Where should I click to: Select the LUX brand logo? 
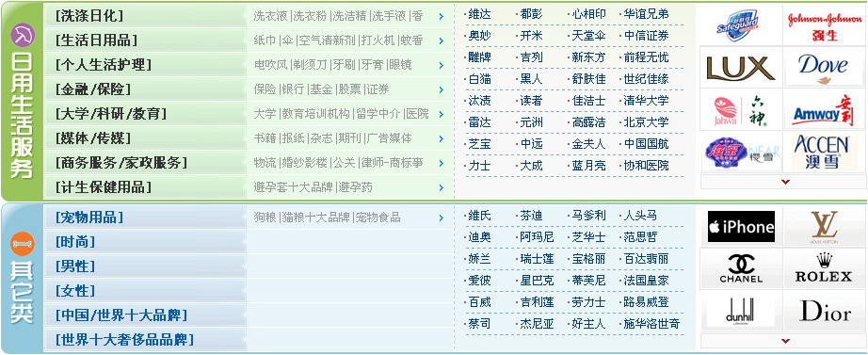pos(740,67)
